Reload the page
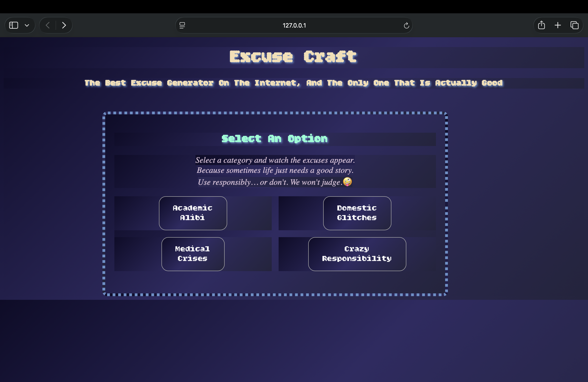588x382 pixels. pyautogui.click(x=406, y=25)
